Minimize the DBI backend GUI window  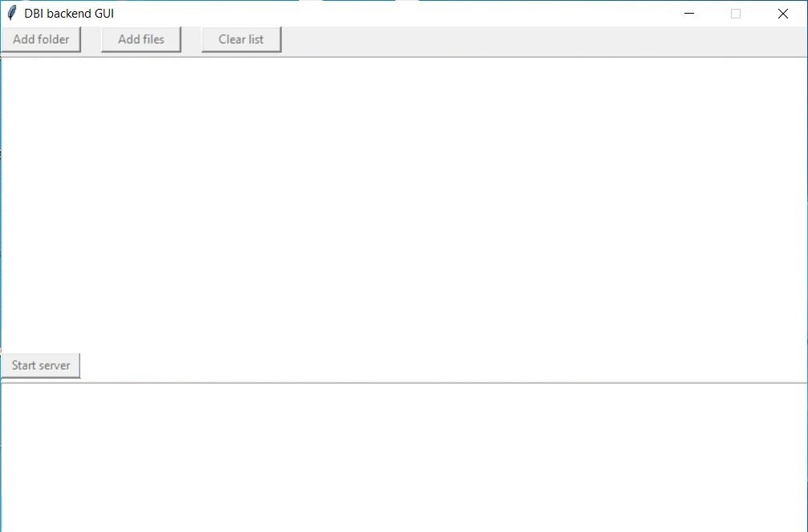(x=689, y=14)
